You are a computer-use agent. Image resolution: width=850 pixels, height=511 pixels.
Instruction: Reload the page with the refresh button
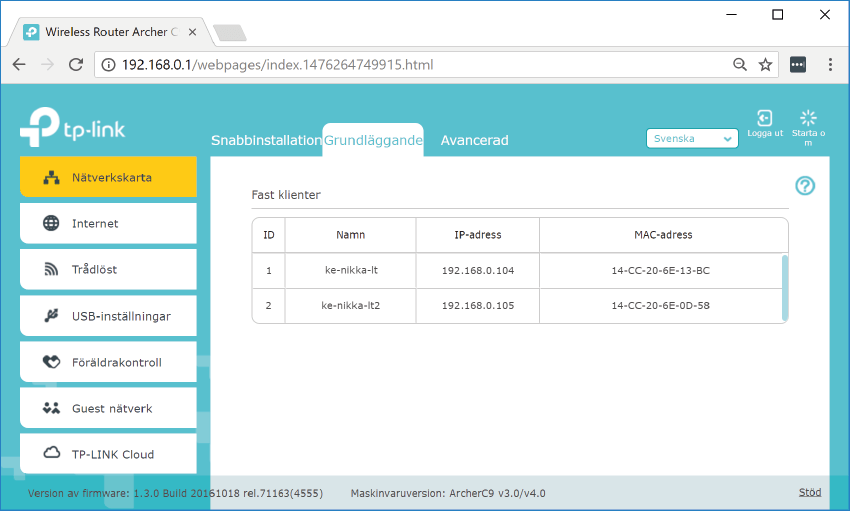click(x=75, y=64)
